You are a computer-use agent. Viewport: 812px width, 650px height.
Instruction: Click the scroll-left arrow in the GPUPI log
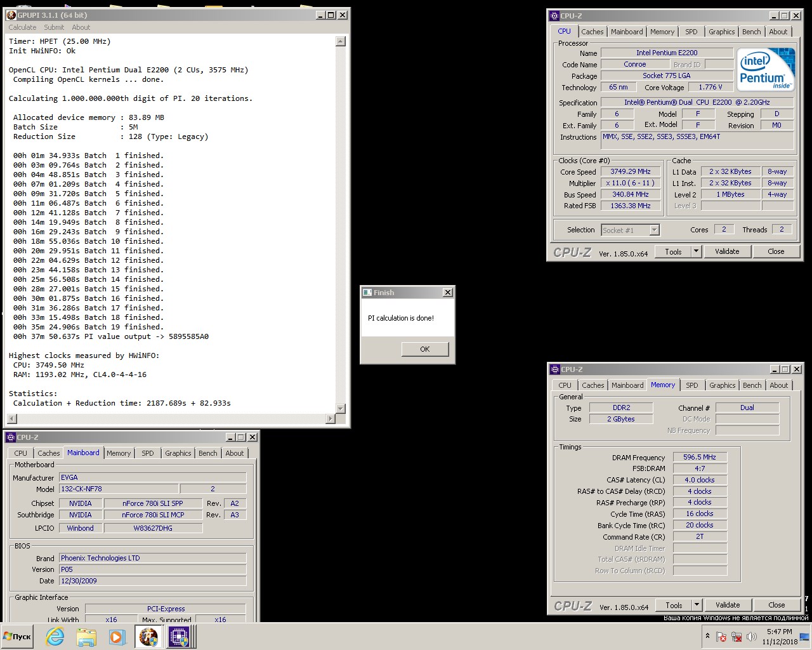pos(11,418)
